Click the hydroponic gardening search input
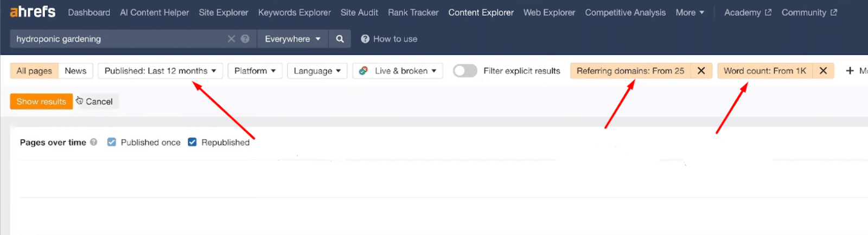The width and height of the screenshot is (868, 235). (x=117, y=39)
